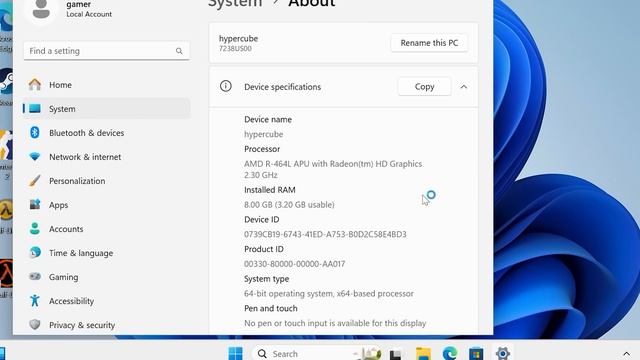Open the Home settings page

[x=106, y=85]
